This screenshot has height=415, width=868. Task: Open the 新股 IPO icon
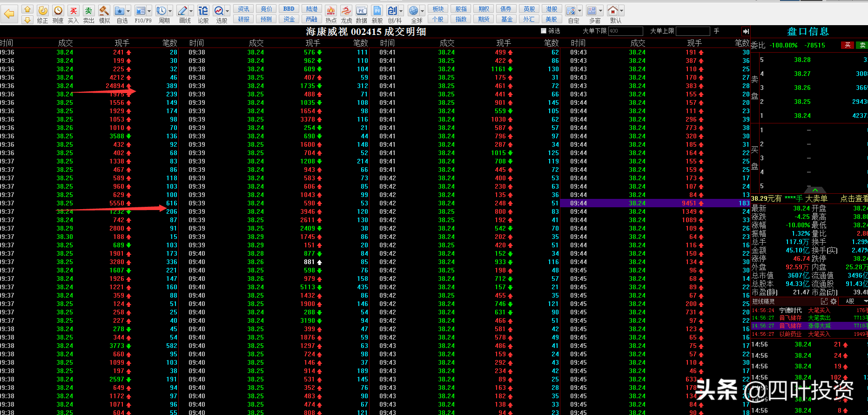pyautogui.click(x=377, y=14)
